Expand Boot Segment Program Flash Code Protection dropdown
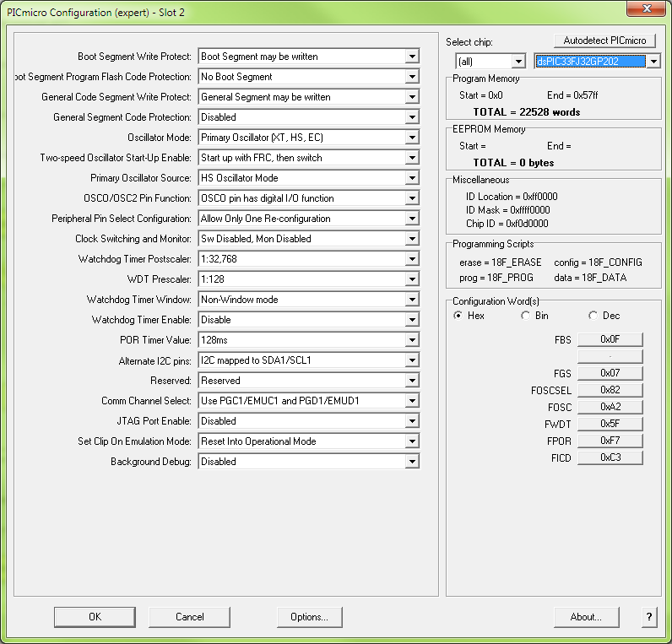This screenshot has width=672, height=644. [412, 77]
